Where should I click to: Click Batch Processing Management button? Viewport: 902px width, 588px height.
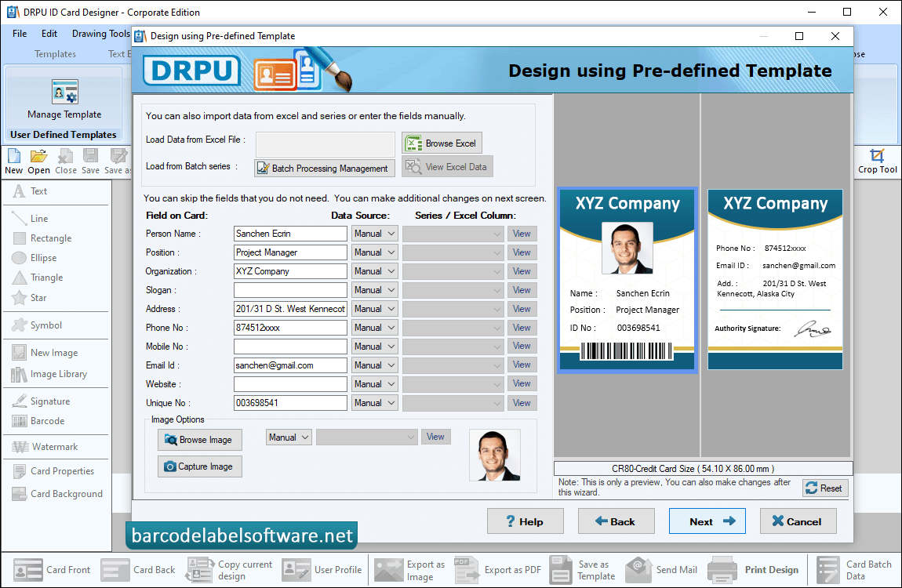[x=325, y=168]
